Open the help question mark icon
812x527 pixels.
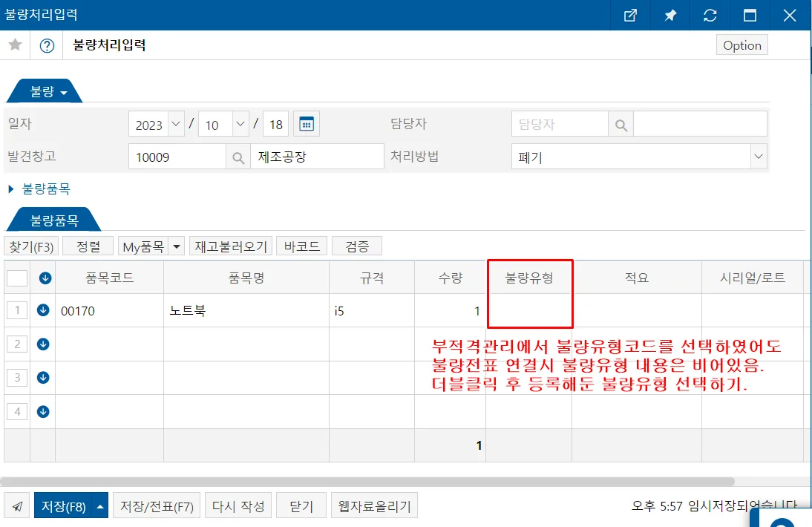tap(47, 45)
